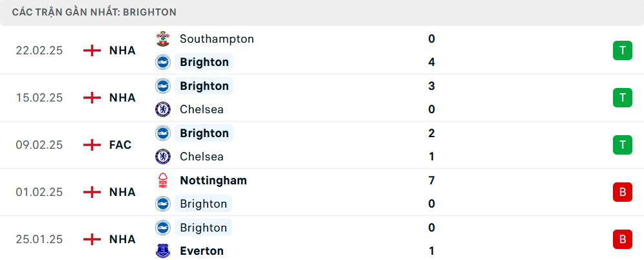Click Nottingham's score of 7
This screenshot has height=260, width=644.
[x=431, y=180]
